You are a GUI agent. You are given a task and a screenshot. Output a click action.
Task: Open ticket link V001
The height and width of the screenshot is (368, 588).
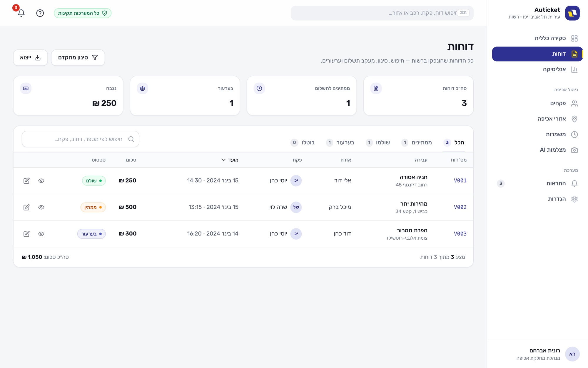click(x=460, y=180)
